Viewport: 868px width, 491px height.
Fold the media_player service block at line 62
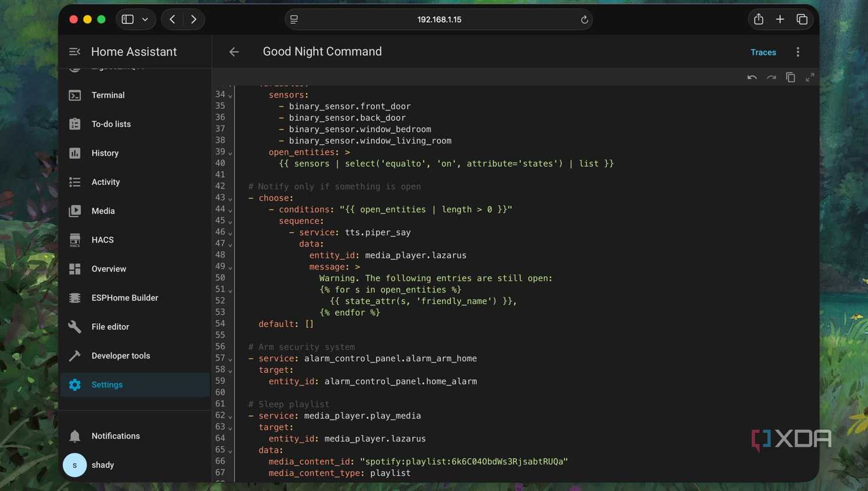click(230, 417)
